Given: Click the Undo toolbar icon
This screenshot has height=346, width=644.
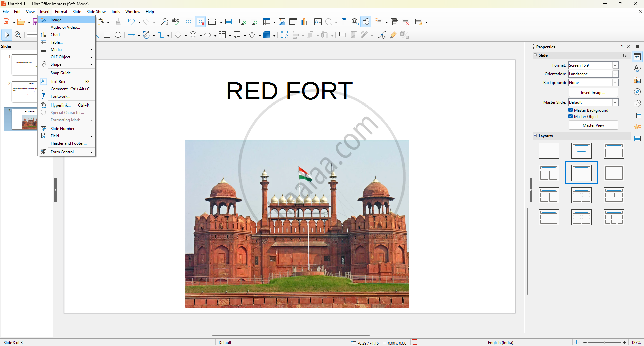Looking at the screenshot, I should click(x=131, y=22).
